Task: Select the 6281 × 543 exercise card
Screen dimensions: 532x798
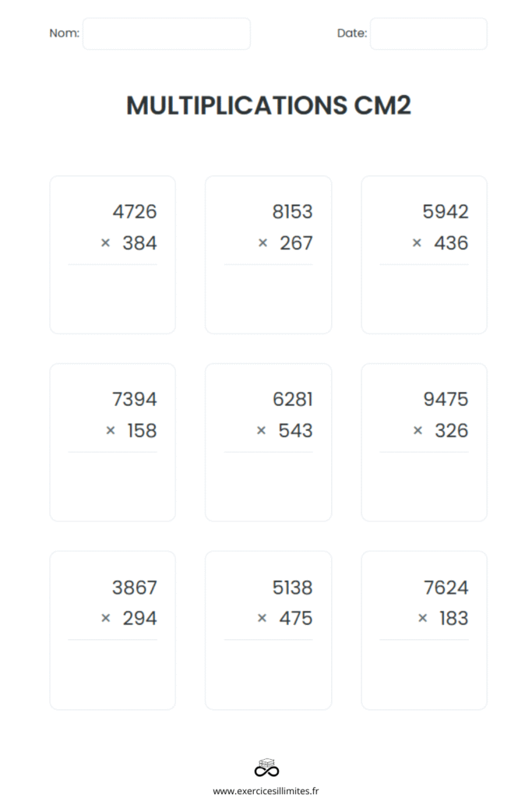Action: pyautogui.click(x=268, y=443)
